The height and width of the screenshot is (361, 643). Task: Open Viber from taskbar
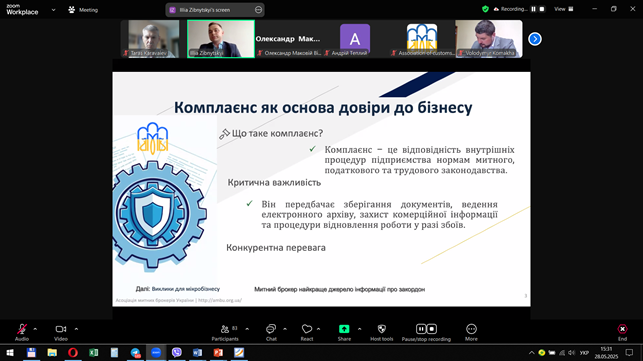177,352
